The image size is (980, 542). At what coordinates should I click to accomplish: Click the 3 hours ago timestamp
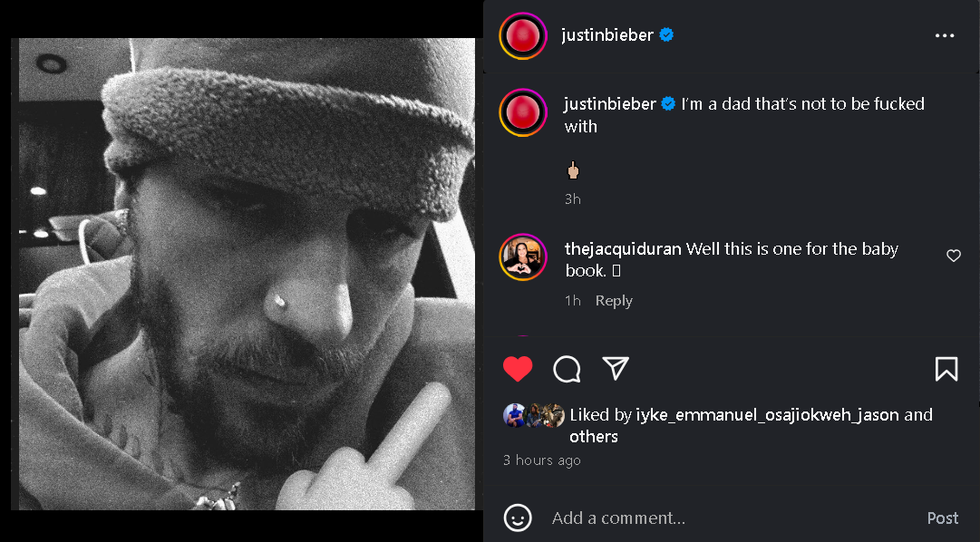coord(542,460)
